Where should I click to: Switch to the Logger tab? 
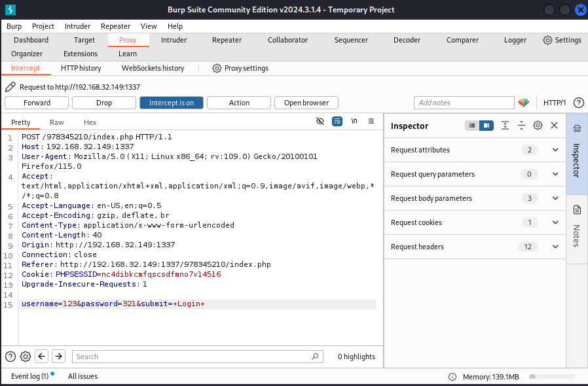515,40
